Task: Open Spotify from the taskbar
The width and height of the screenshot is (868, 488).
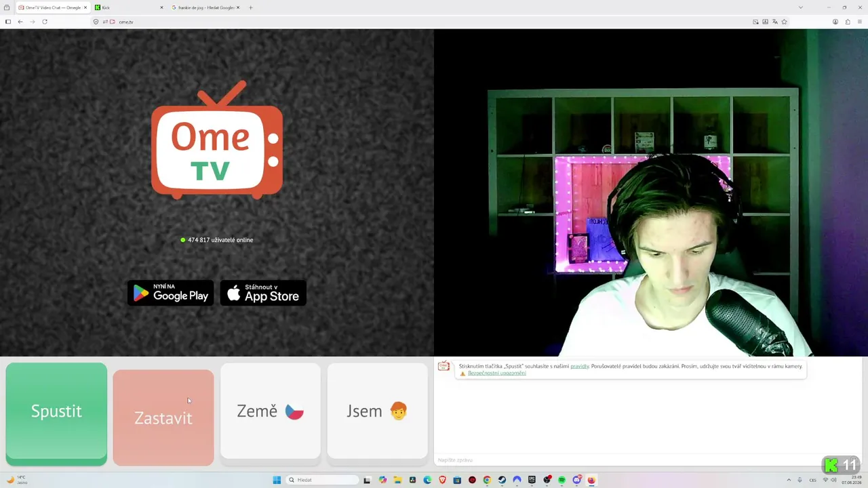Action: [x=561, y=480]
